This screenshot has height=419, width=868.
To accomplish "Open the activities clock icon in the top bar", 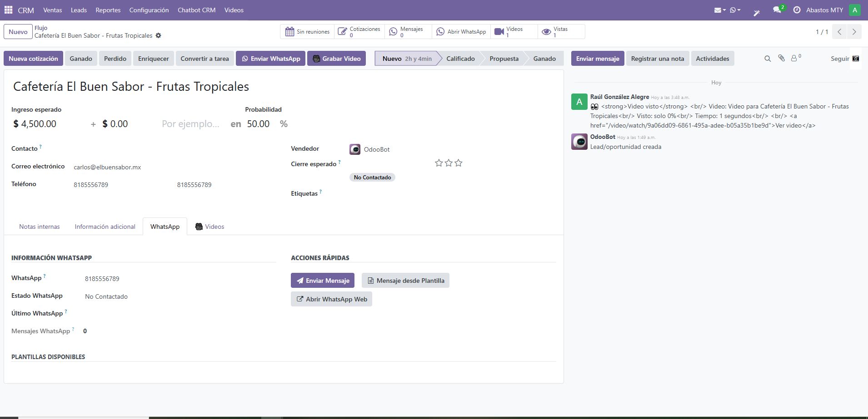I will 797,10.
